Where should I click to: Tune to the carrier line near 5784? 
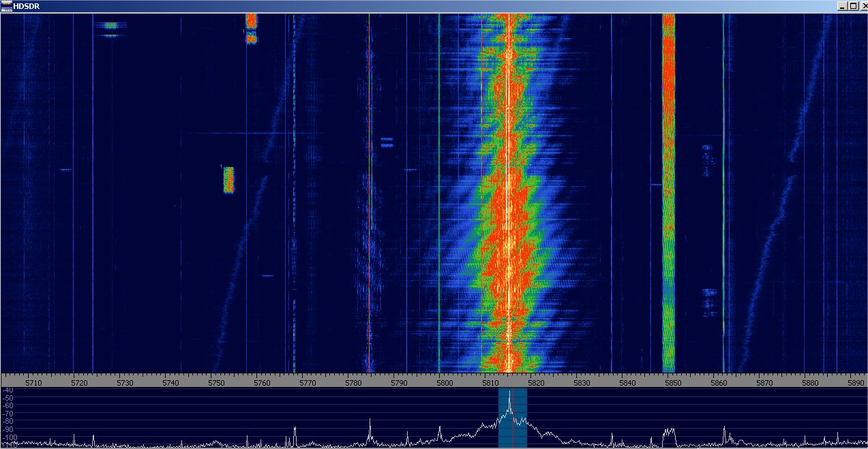pos(370,193)
